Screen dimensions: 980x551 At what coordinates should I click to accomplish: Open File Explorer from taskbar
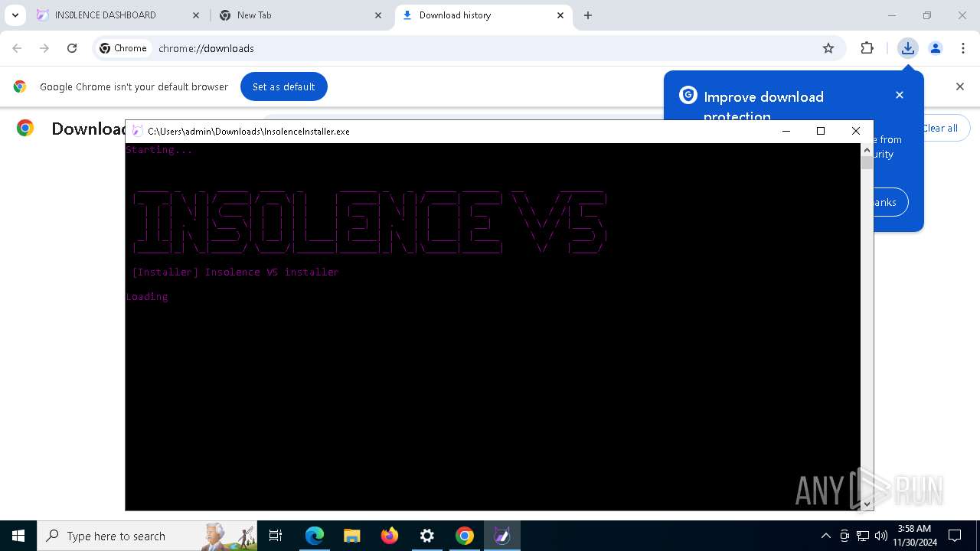click(351, 536)
